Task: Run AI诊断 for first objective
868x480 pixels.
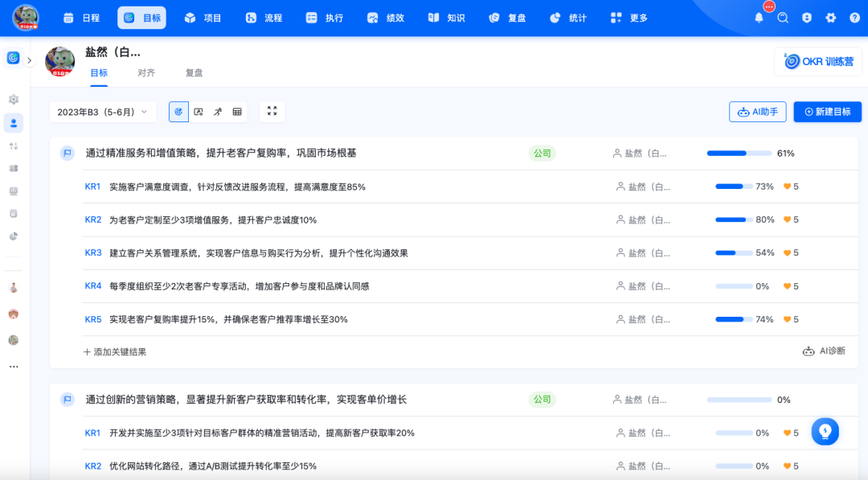Action: [x=825, y=351]
